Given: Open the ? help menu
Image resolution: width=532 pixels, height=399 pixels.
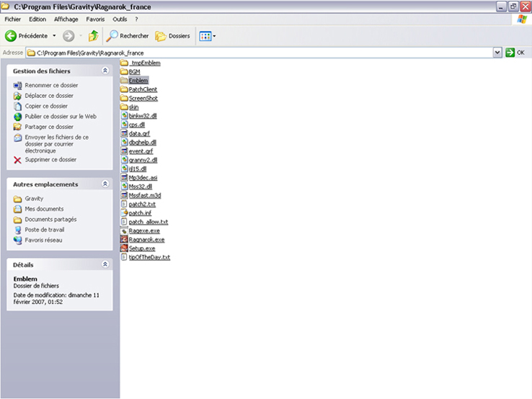Looking at the screenshot, I should coord(136,19).
